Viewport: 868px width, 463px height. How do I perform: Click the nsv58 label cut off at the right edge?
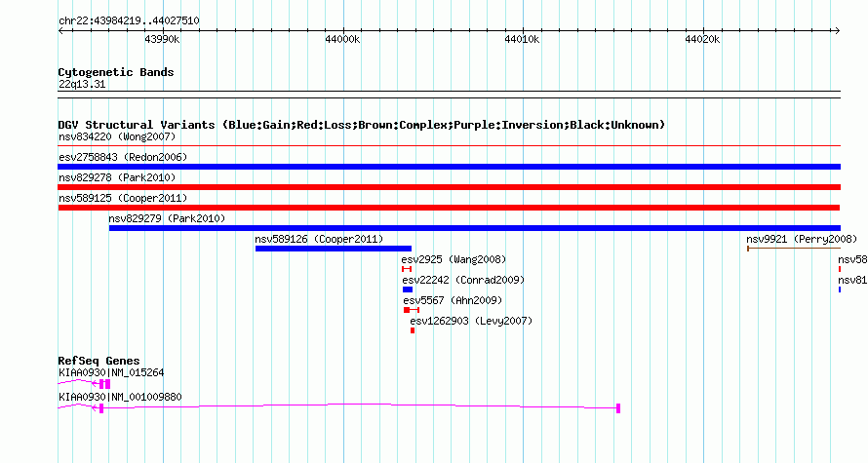[x=852, y=259]
